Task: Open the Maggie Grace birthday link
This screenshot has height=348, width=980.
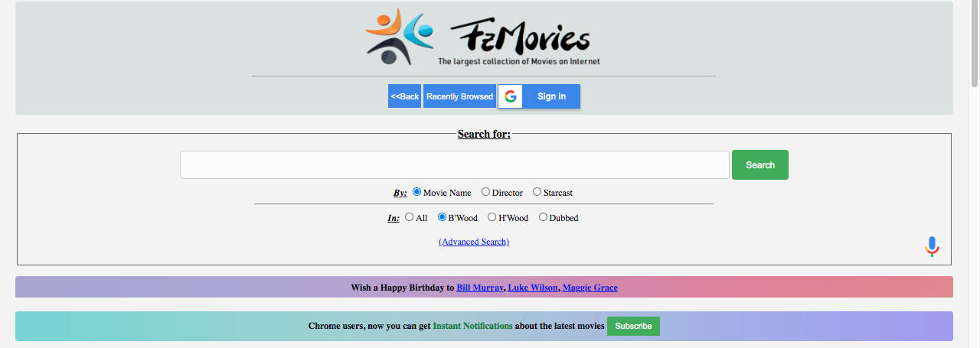Action: [x=590, y=288]
